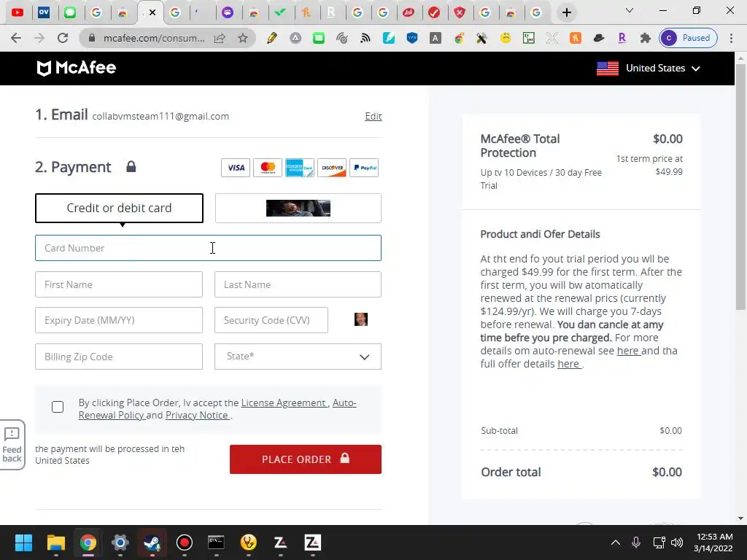Viewport: 747px width, 560px height.
Task: Open the gray letter A extension
Action: coord(435,38)
